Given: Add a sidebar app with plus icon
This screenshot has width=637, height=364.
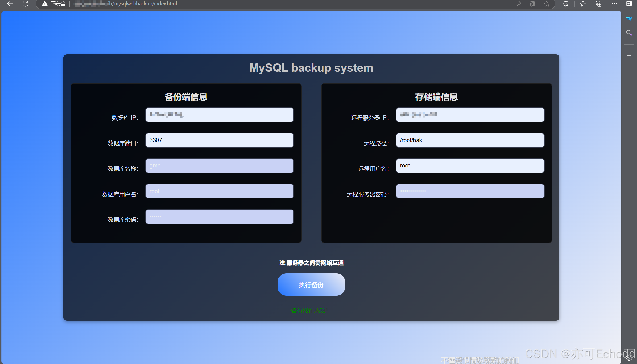Looking at the screenshot, I should (x=629, y=56).
